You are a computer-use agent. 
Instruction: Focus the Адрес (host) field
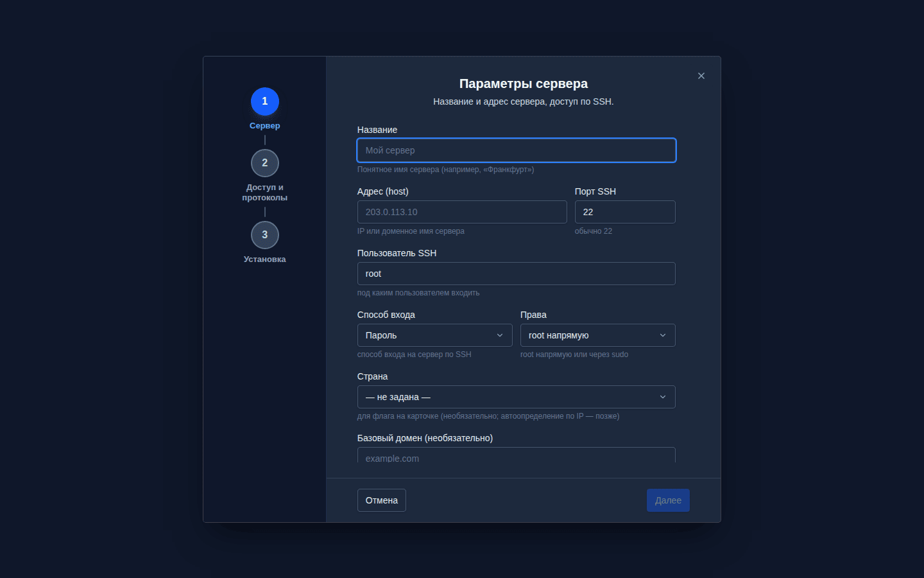[462, 212]
